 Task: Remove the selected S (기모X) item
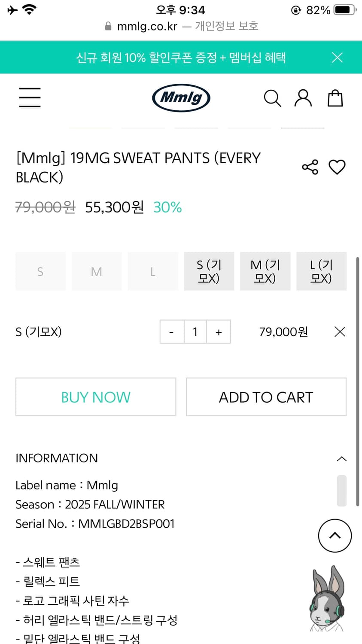click(340, 332)
